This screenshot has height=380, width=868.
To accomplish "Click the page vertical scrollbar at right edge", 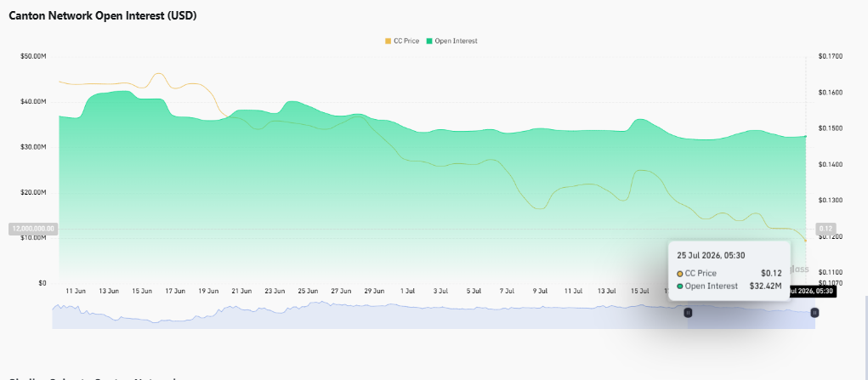I will coord(866,337).
